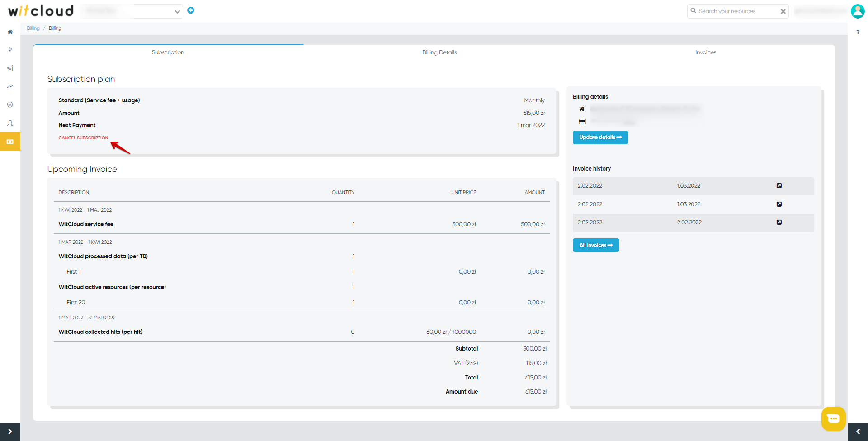Screen dimensions: 868x441
Task: Click the 'Subtotal' label
Action: pyautogui.click(x=467, y=349)
